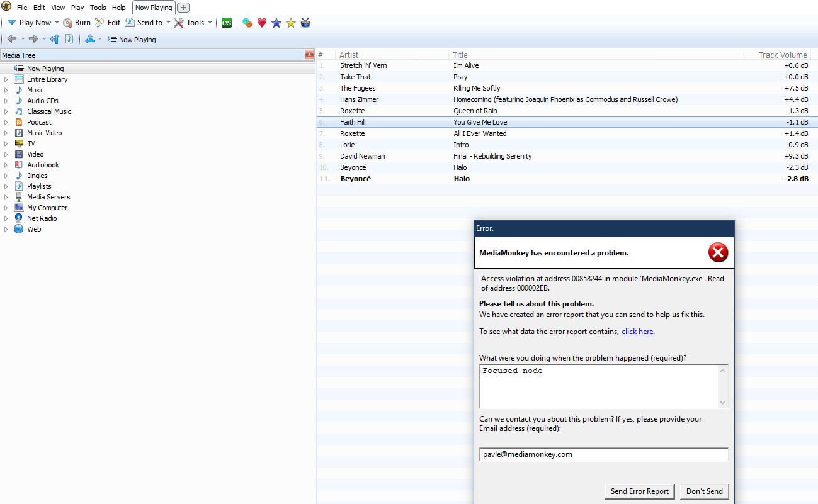Open the Play Now dropdown arrow

point(57,23)
